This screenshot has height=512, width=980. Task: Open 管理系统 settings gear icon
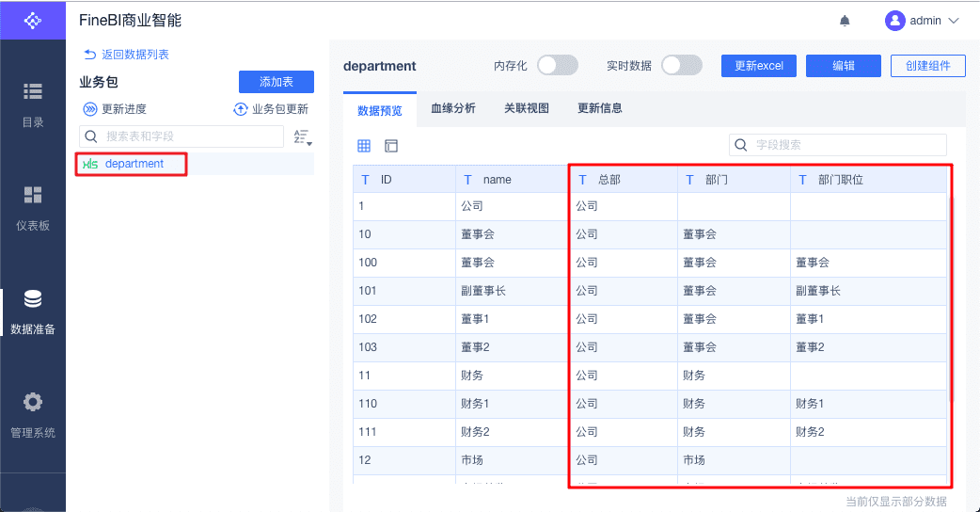pos(33,402)
